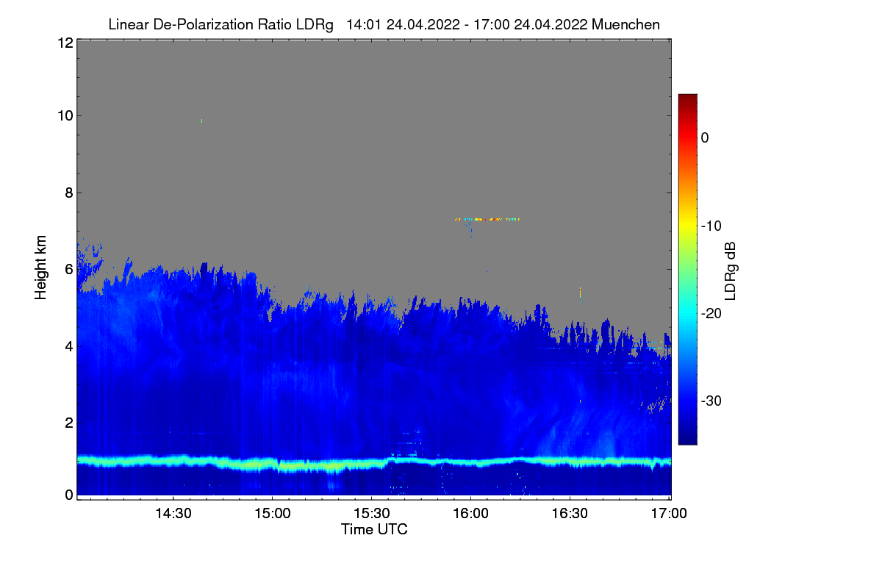The height and width of the screenshot is (588, 882).
Task: Click the '16:30' time tick label
Action: click(x=570, y=514)
